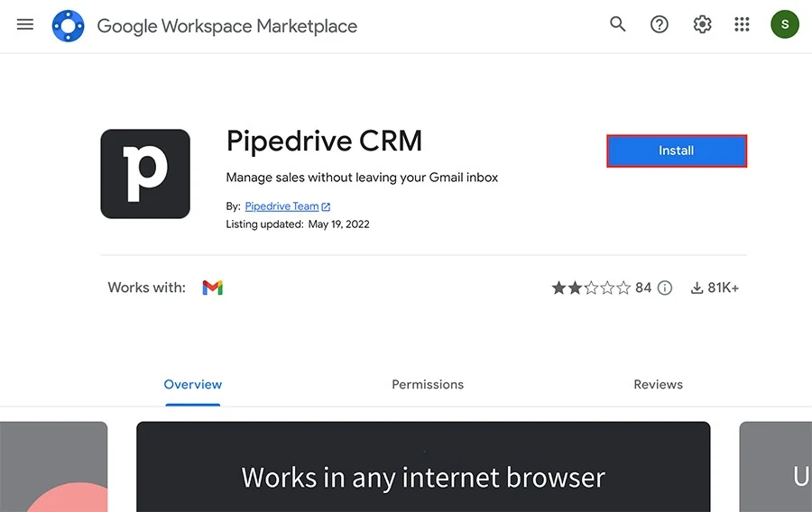Show the next carousel slide on right
812x512 pixels.
(775, 467)
